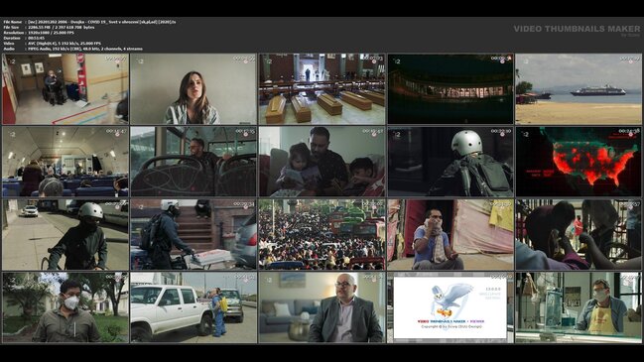
Task: Click the cruise ship beach thumbnail
Action: 579,89
